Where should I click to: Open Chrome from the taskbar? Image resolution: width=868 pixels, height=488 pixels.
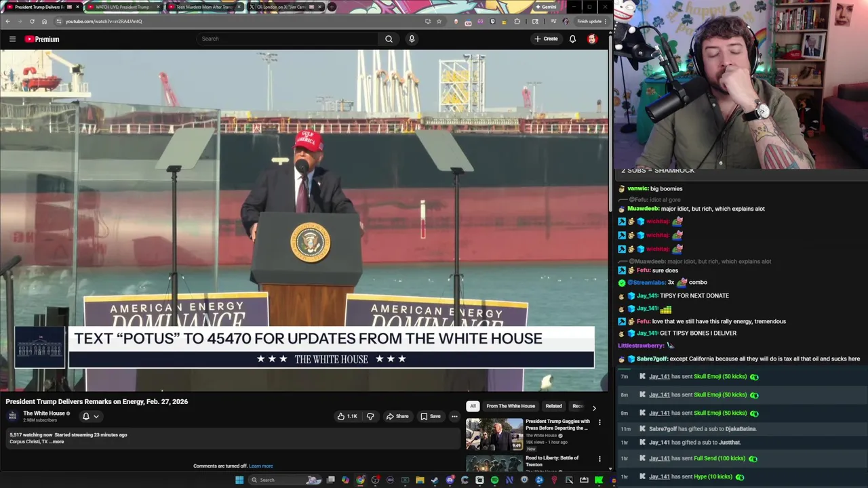click(x=360, y=480)
